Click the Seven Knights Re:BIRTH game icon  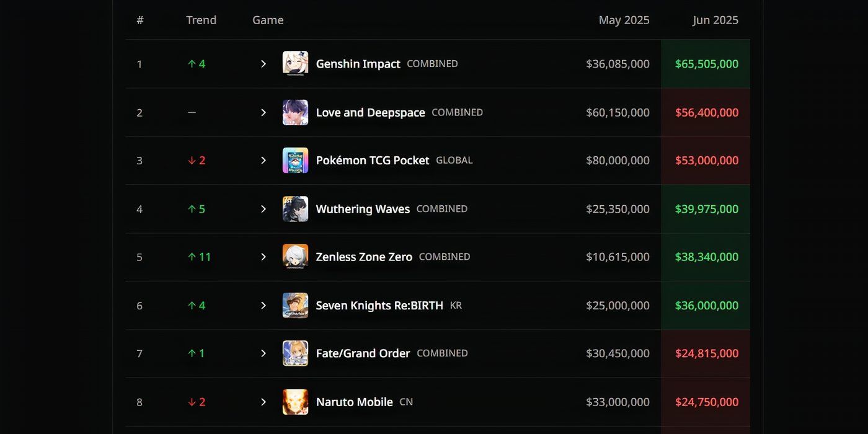(295, 305)
